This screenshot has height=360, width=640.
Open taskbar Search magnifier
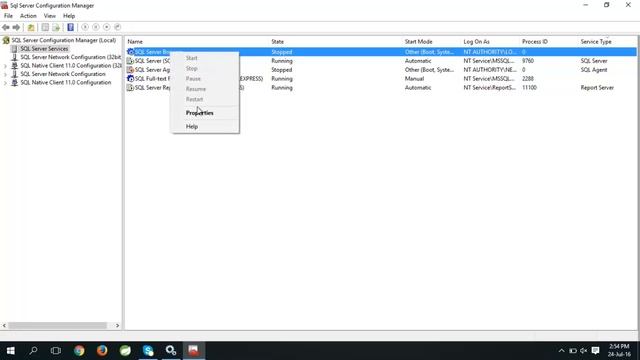pyautogui.click(x=33, y=351)
